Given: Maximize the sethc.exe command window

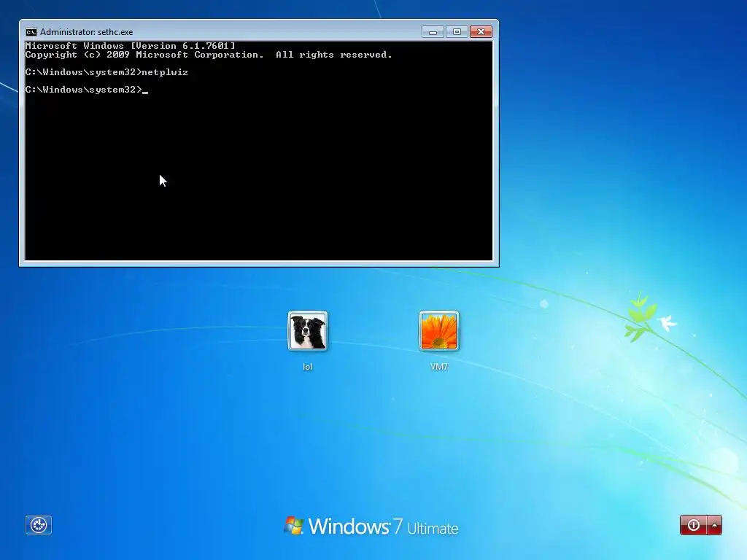Looking at the screenshot, I should 457,32.
